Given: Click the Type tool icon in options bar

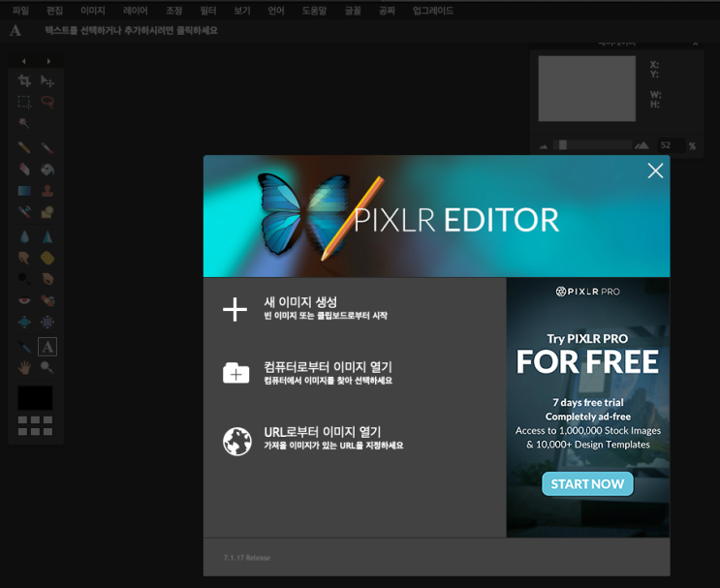Looking at the screenshot, I should 16,30.
